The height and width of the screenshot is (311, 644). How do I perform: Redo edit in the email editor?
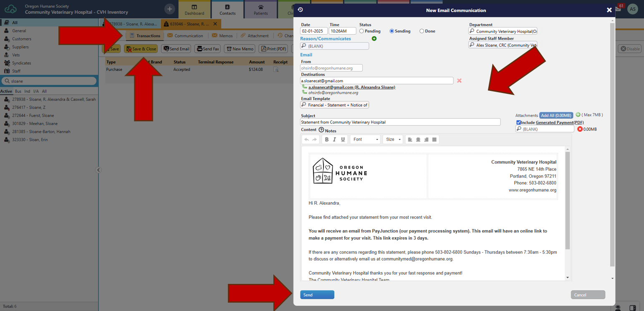[x=315, y=140]
